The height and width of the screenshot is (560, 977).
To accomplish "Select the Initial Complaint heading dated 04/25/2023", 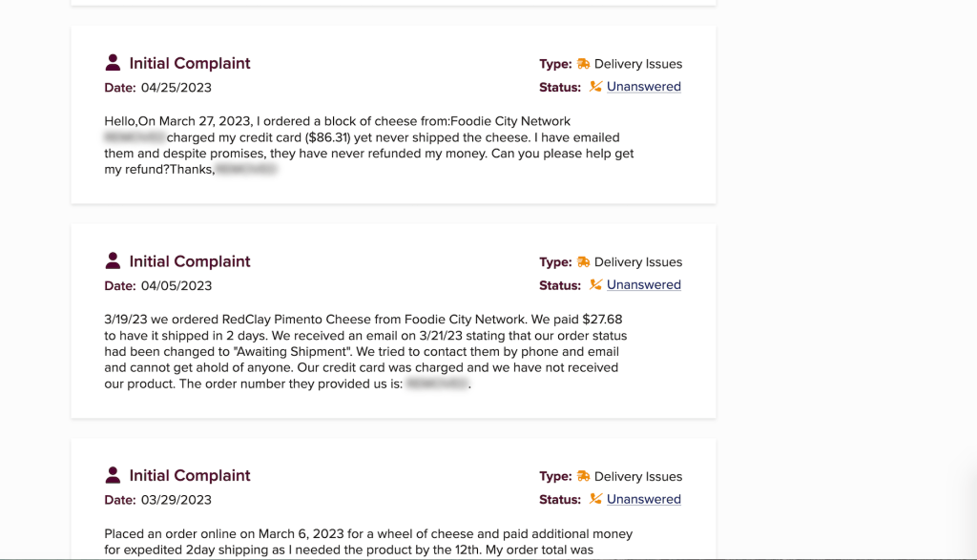I will [190, 63].
